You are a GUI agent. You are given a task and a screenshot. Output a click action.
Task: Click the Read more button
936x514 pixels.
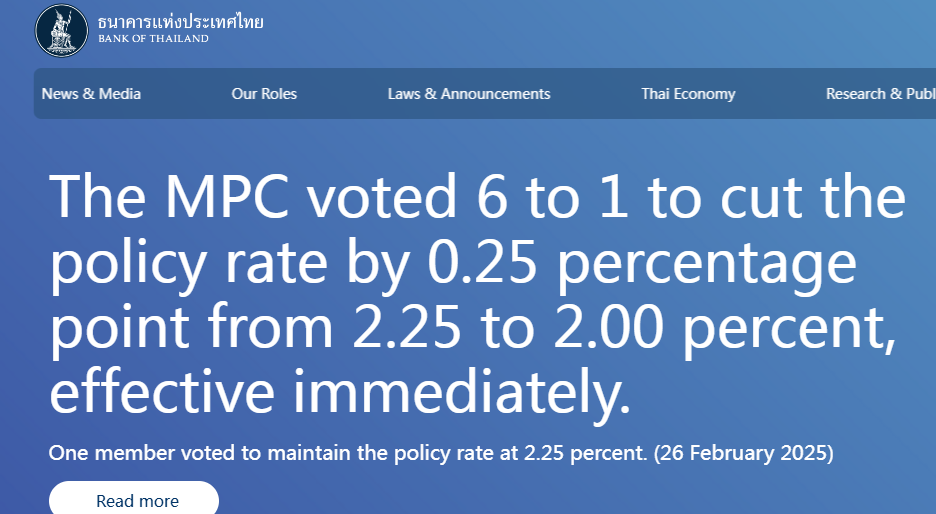pyautogui.click(x=134, y=499)
